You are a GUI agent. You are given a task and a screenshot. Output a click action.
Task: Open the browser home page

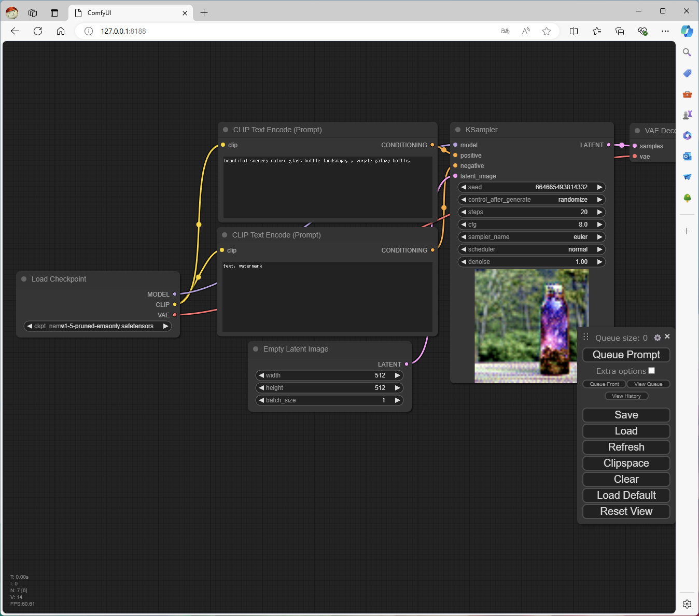61,31
